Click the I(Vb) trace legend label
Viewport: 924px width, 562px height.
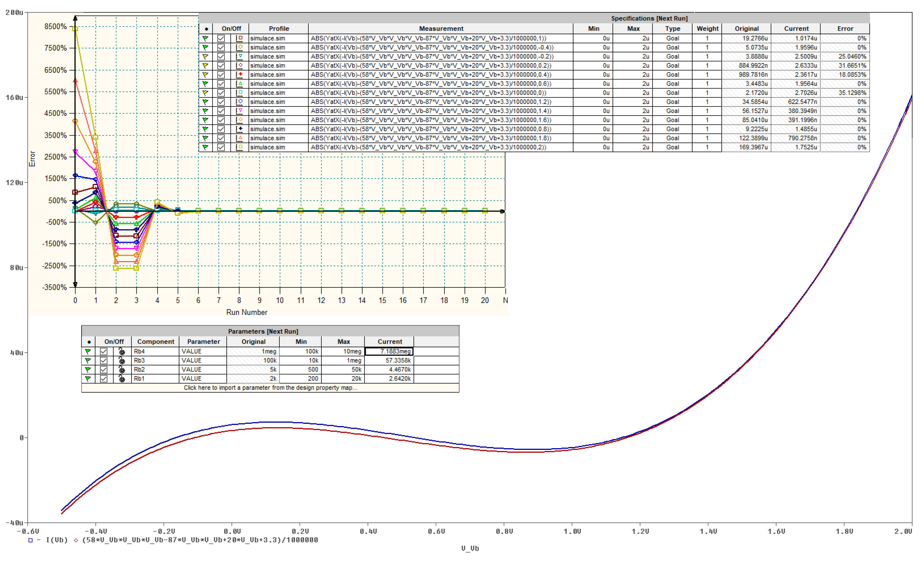coord(57,540)
